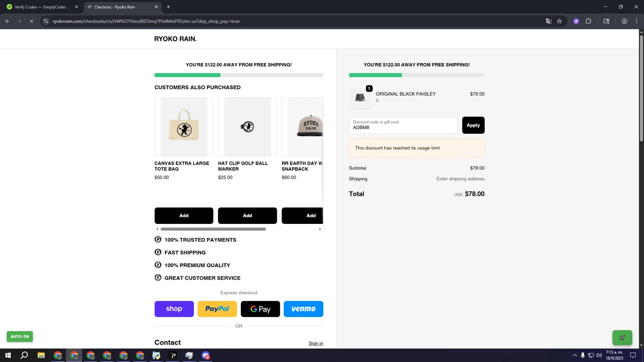Click the 'Enter shipping address' text
The image size is (644, 362).
tap(460, 179)
